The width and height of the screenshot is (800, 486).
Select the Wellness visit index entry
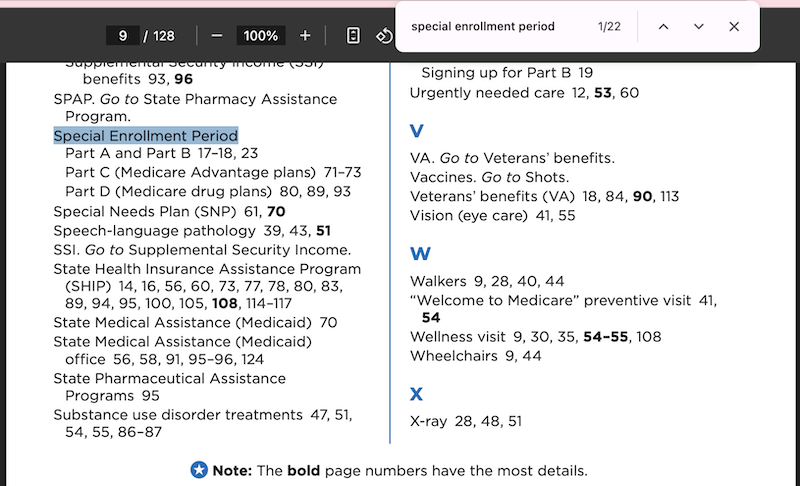(x=458, y=337)
